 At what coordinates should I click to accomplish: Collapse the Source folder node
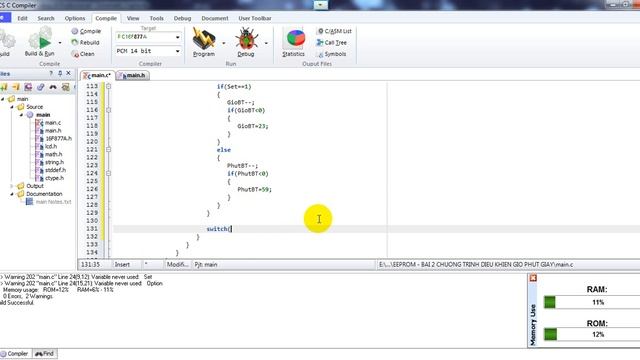click(12, 107)
